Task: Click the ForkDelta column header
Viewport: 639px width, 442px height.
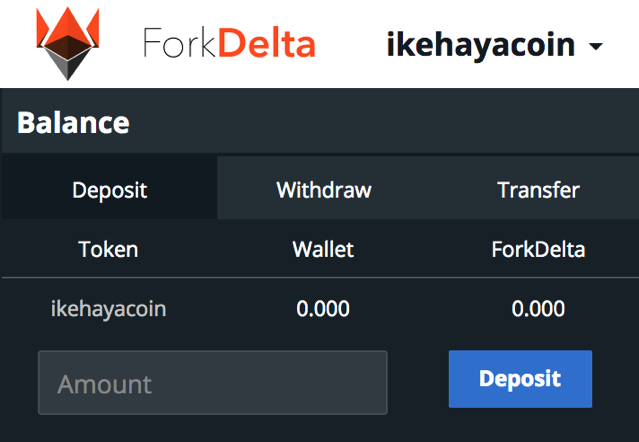Action: pos(538,249)
